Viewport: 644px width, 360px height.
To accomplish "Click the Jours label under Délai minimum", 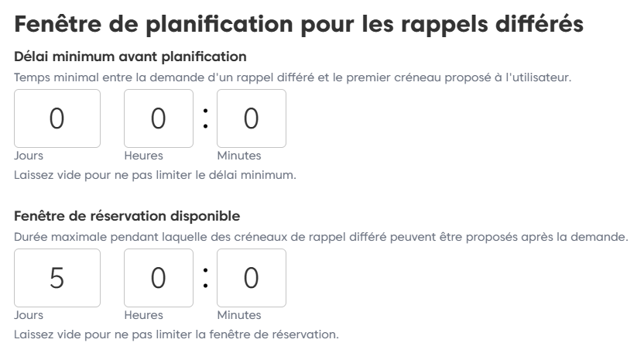I will click(29, 156).
